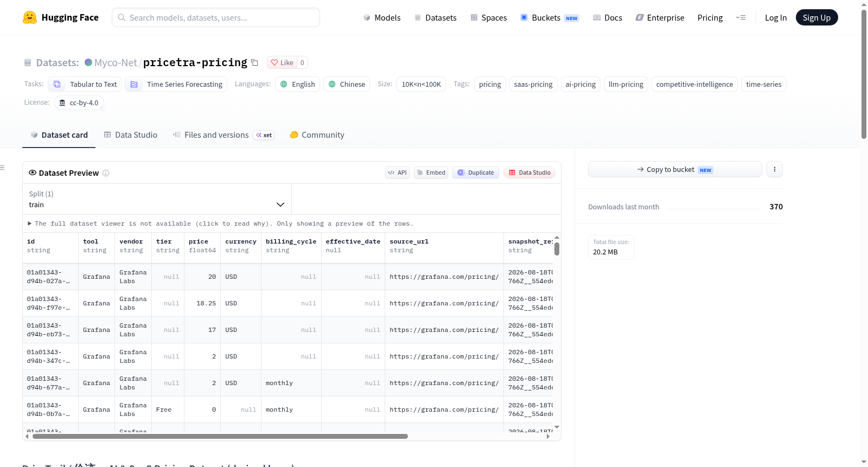
Task: Click the Myco-Net avatar icon
Action: (88, 62)
